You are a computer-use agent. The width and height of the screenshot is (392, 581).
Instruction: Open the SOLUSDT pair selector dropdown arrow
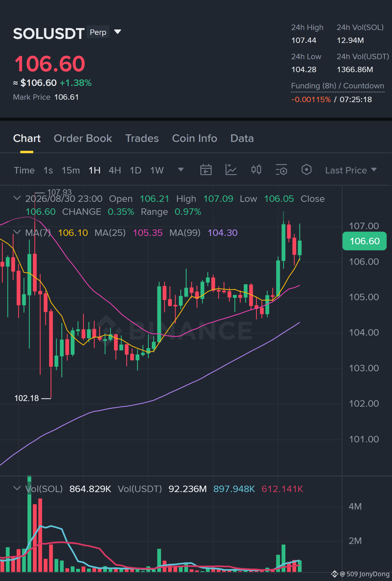click(118, 32)
